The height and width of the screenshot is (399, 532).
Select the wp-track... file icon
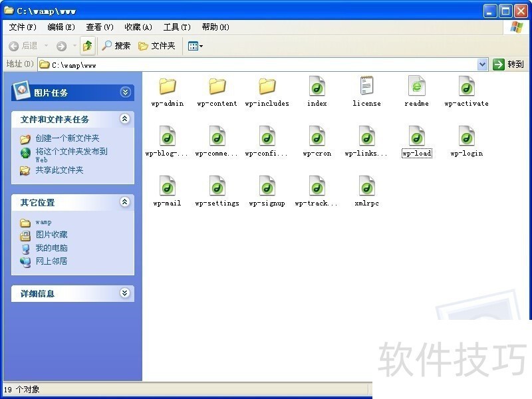coord(317,186)
